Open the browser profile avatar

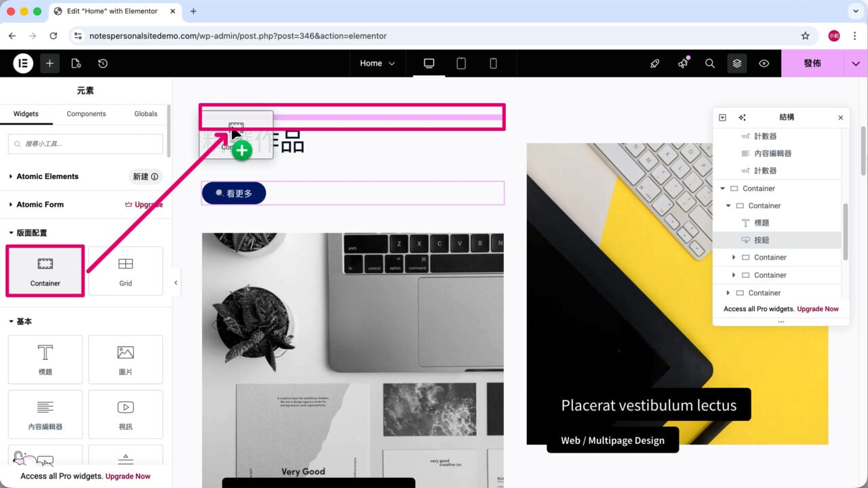coord(834,36)
